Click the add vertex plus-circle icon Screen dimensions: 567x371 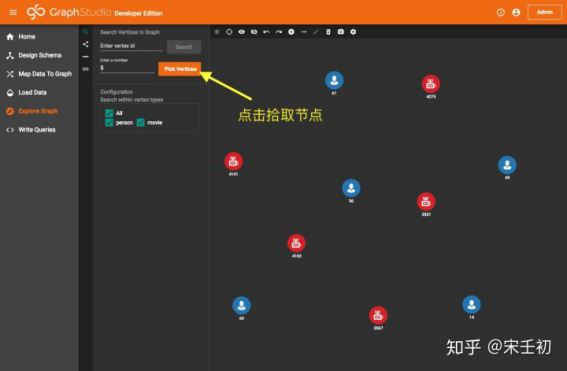291,32
